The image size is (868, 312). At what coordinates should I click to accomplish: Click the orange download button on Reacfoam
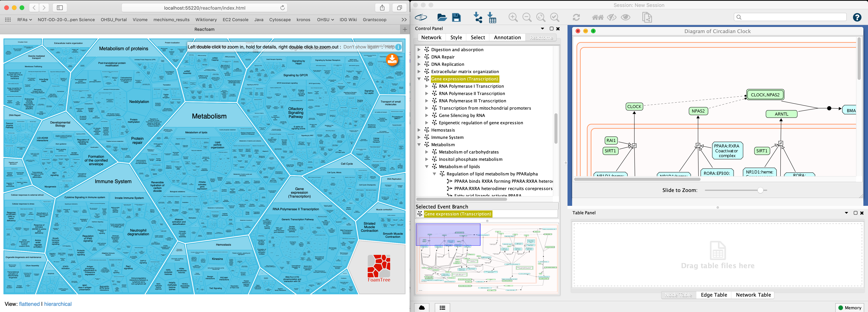392,60
